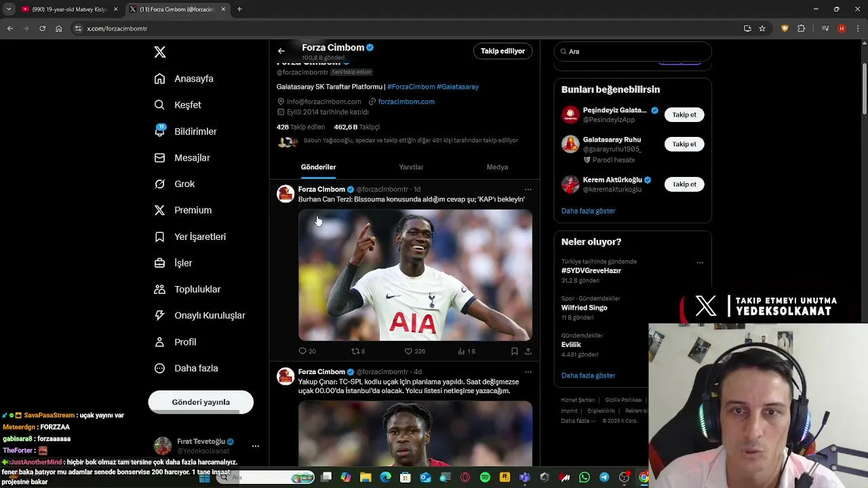Screen dimensions: 868x488
Task: Expand Daha fazla menu in sidebar
Action: pos(186,369)
